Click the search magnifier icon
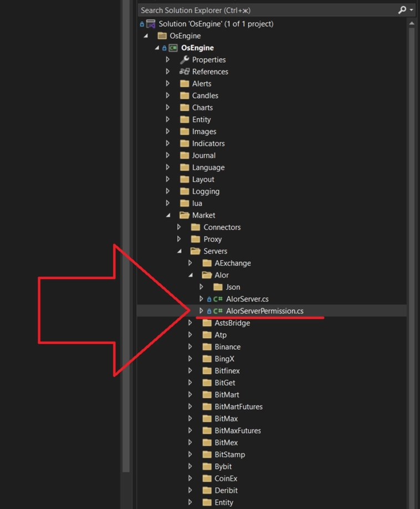This screenshot has width=420, height=509. click(402, 10)
